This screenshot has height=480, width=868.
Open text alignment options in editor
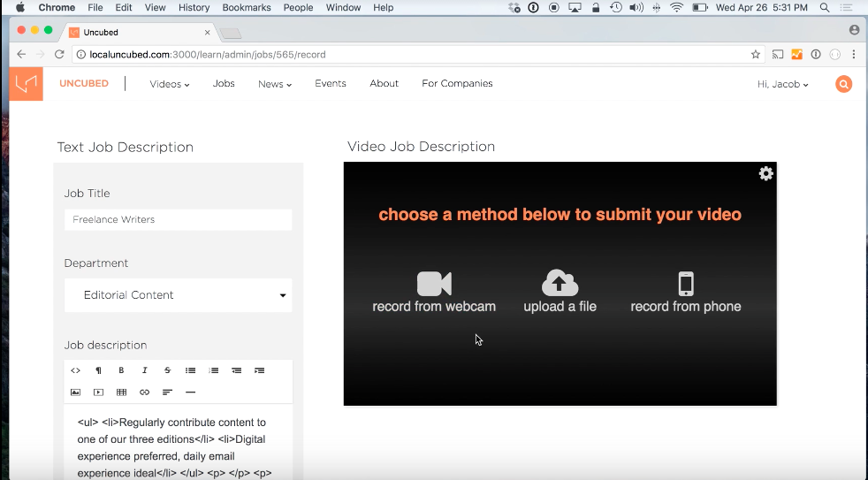pos(167,392)
